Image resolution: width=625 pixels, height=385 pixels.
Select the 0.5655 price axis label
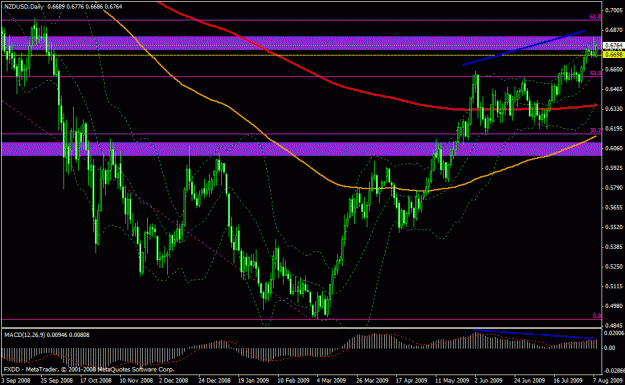pyautogui.click(x=614, y=207)
